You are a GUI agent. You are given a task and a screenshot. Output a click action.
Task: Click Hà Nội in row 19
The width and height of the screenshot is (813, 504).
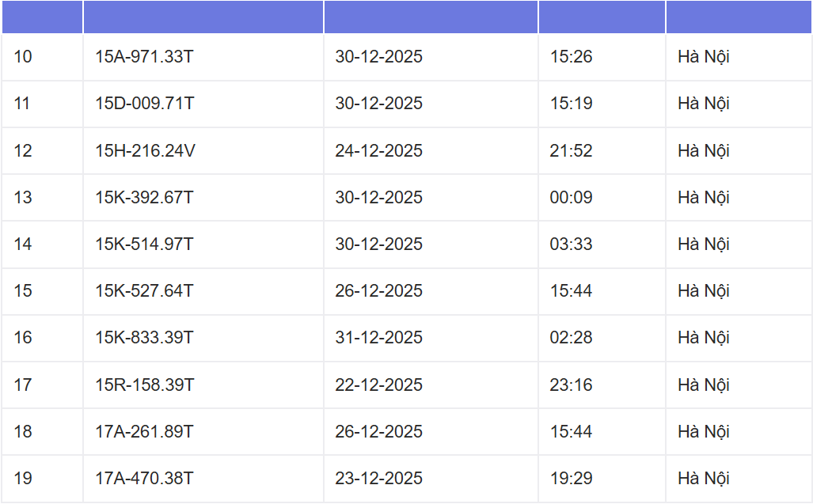[703, 479]
